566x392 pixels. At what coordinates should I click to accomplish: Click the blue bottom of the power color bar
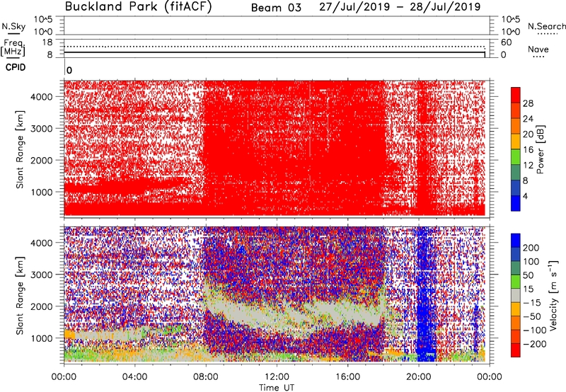[516, 203]
